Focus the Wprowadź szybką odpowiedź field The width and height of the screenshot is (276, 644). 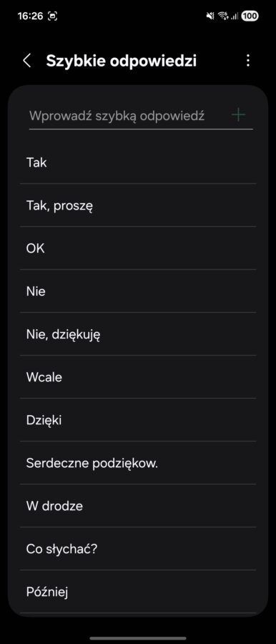coord(127,115)
